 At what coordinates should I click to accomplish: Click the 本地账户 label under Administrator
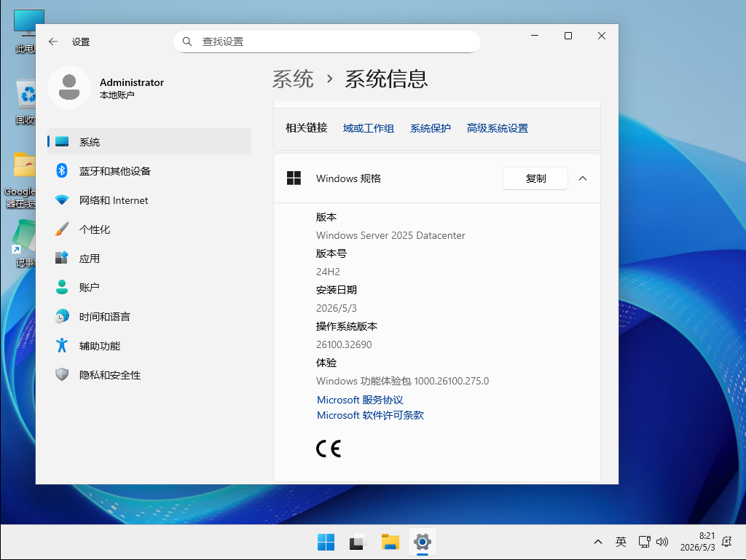pyautogui.click(x=117, y=95)
